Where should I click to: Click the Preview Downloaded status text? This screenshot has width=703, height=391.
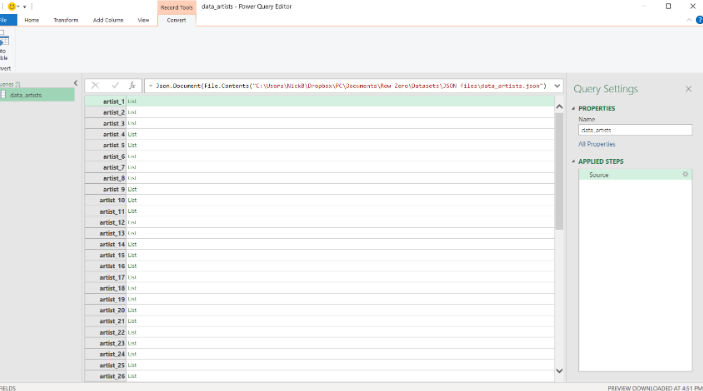point(655,388)
